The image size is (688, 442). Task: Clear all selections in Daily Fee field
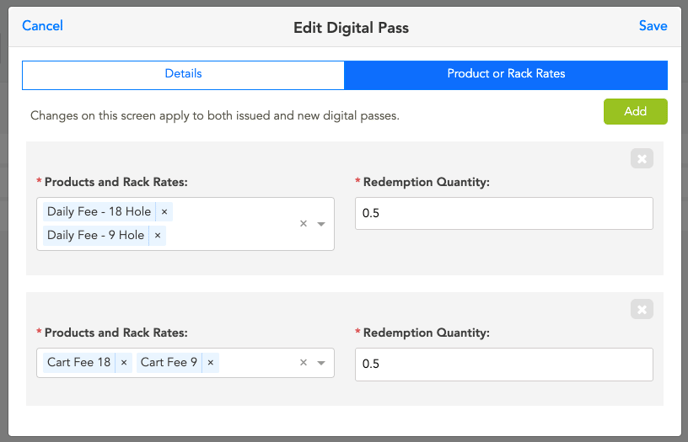pos(303,224)
